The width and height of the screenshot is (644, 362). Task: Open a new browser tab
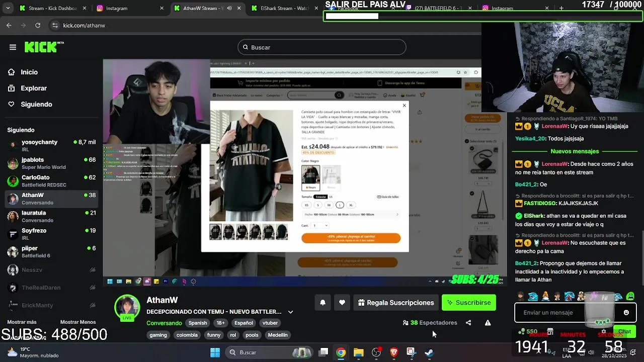[x=561, y=8]
